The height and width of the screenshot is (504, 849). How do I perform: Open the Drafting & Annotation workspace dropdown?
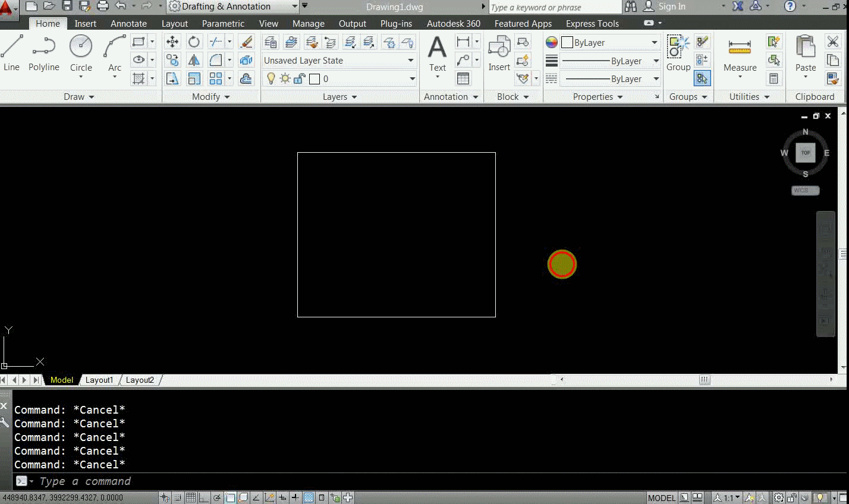click(x=233, y=7)
